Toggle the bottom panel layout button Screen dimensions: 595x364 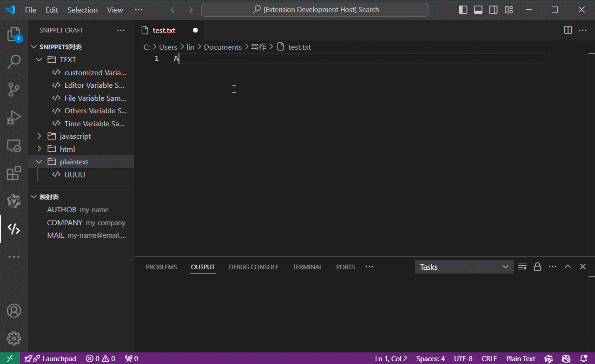tap(478, 10)
